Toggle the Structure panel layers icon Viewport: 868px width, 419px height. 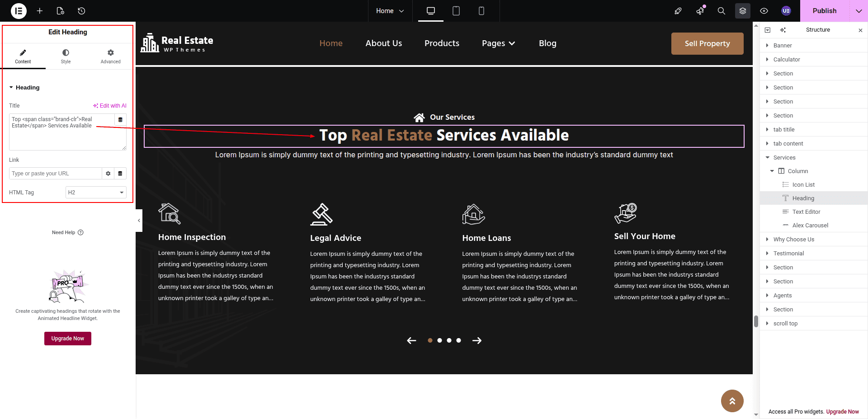click(x=743, y=11)
